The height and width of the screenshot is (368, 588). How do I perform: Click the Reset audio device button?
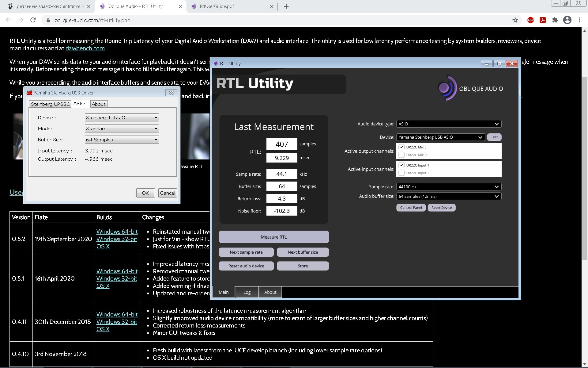tap(246, 266)
